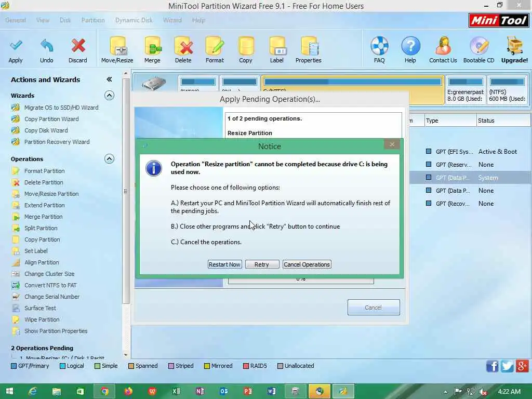532x399 pixels.
Task: Choose Align Partition in Operations list
Action: pyautogui.click(x=42, y=262)
